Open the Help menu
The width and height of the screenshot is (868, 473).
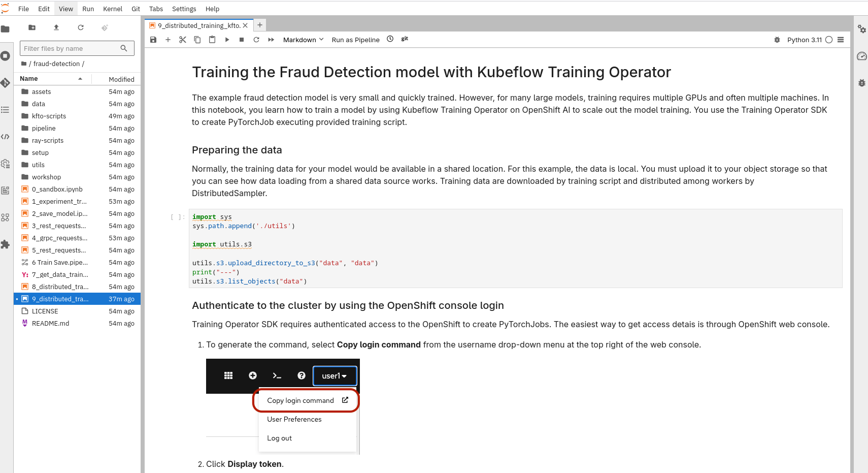pyautogui.click(x=213, y=9)
